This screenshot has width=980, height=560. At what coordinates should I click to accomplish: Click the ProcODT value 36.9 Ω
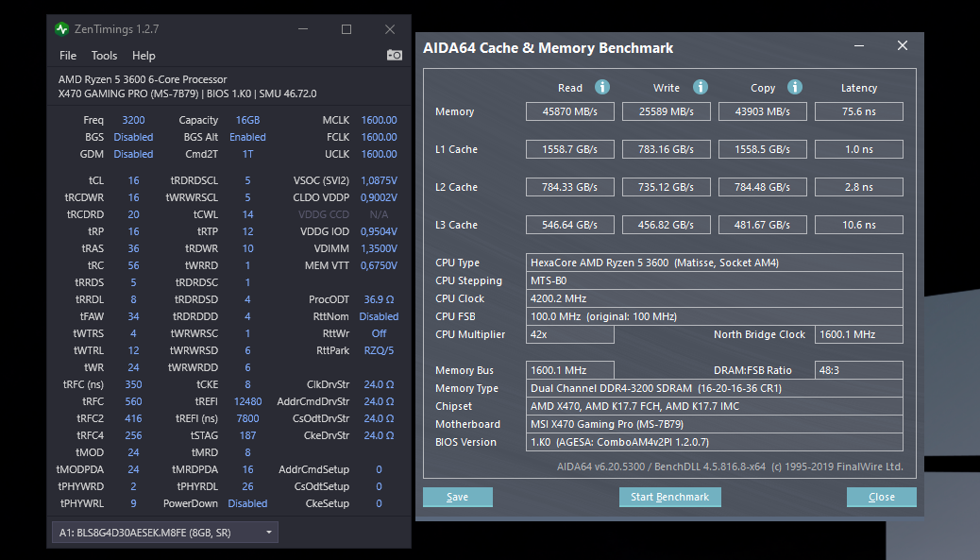tap(379, 299)
